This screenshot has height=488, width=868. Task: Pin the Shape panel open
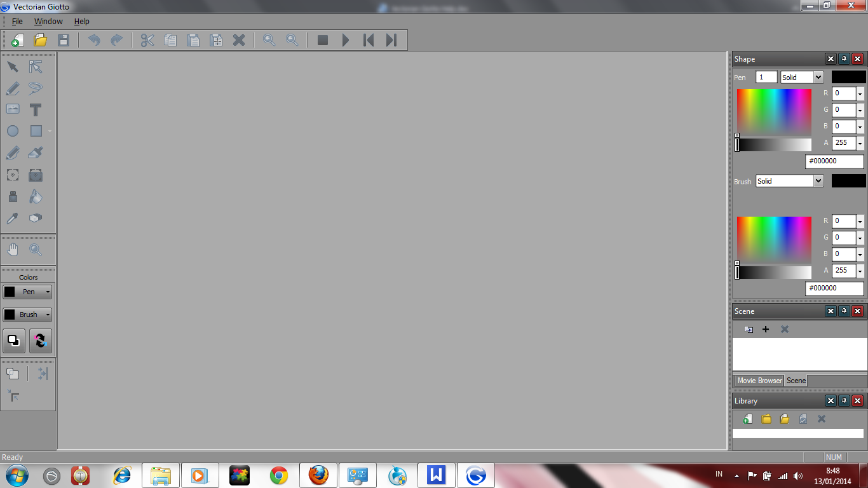click(x=844, y=58)
